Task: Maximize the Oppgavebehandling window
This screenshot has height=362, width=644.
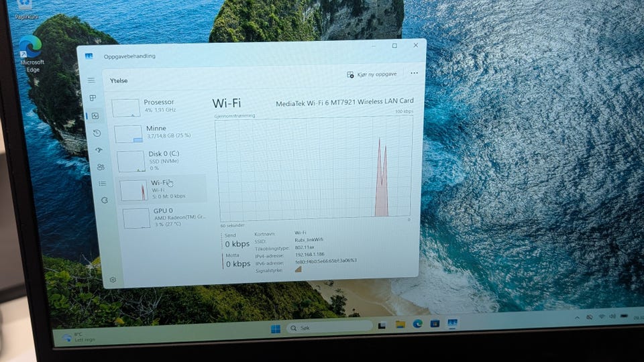Action: pyautogui.click(x=394, y=46)
